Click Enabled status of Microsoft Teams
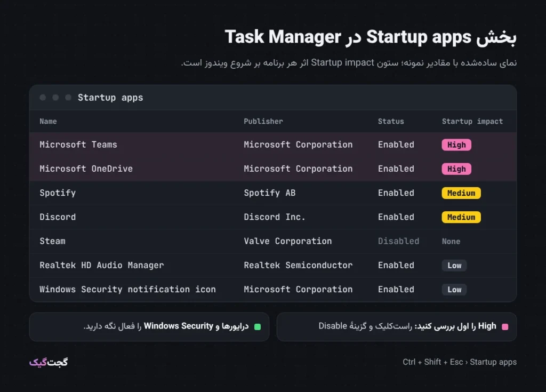This screenshot has height=392, width=546. click(x=396, y=145)
